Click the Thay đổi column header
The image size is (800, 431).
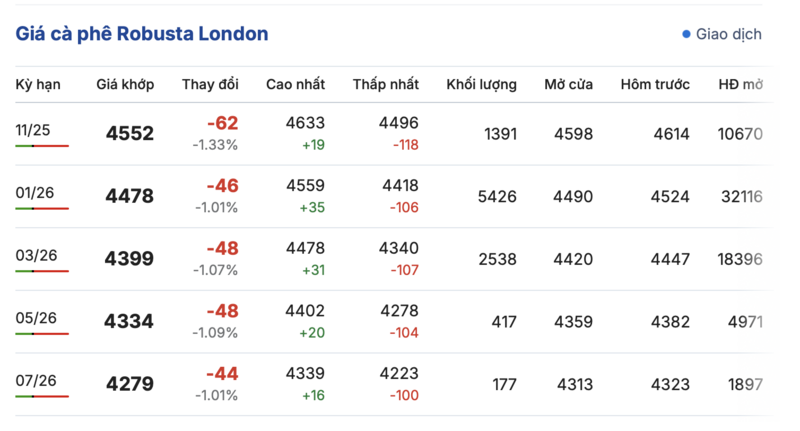[x=210, y=84]
